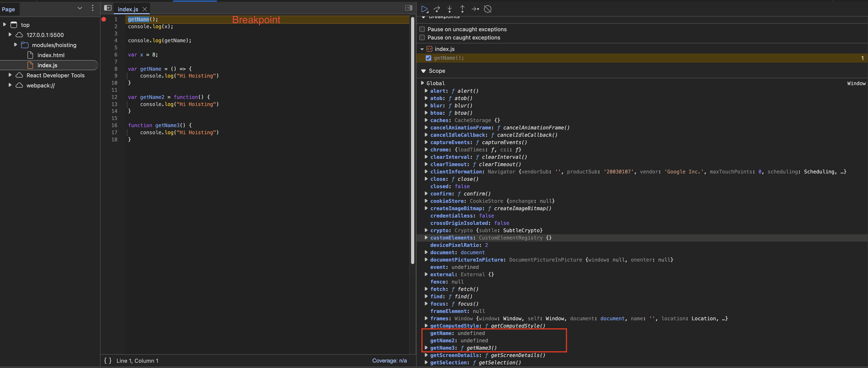Uncheck the getName(); breakpoint checkbox
This screenshot has height=368, width=868.
(x=428, y=58)
